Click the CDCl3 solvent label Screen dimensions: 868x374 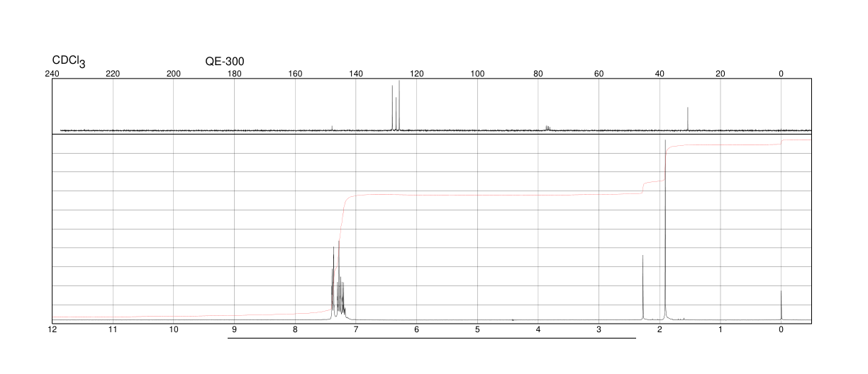click(x=68, y=62)
